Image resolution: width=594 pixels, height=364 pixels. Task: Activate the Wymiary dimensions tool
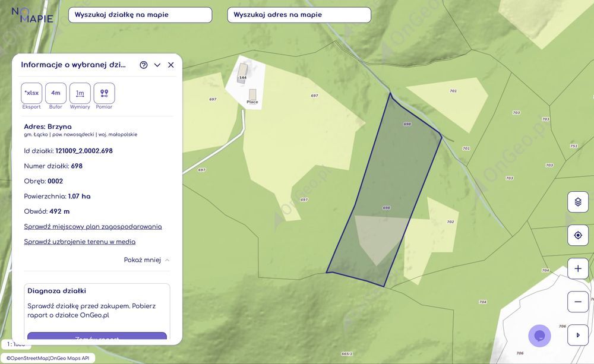[x=80, y=93]
